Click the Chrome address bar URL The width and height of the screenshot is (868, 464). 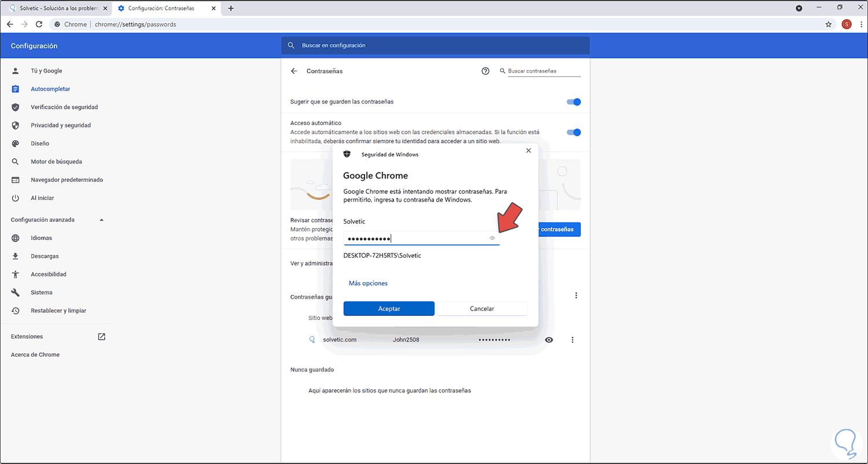[x=136, y=24]
